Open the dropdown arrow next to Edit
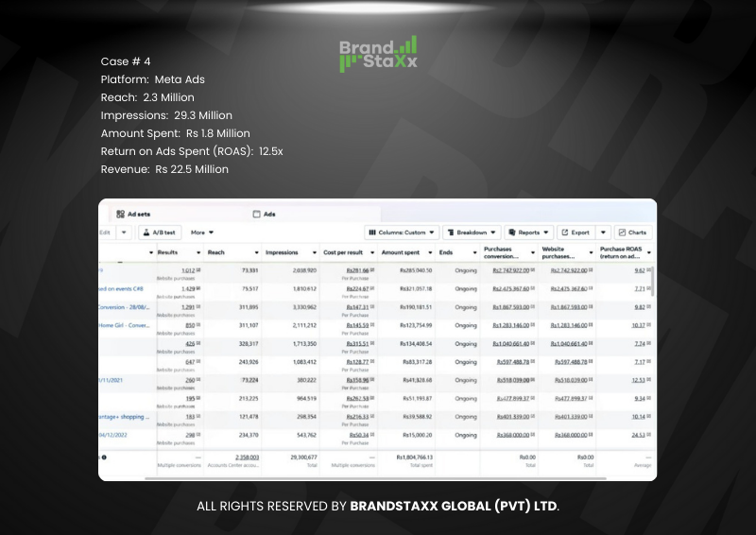Image resolution: width=756 pixels, height=535 pixels. tap(123, 233)
